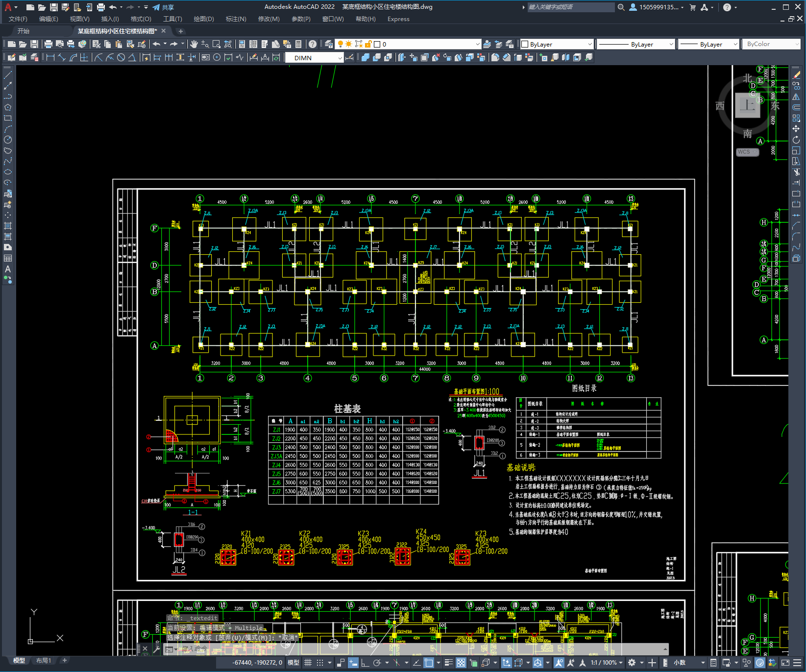Open the 标注(N) menu

point(236,19)
